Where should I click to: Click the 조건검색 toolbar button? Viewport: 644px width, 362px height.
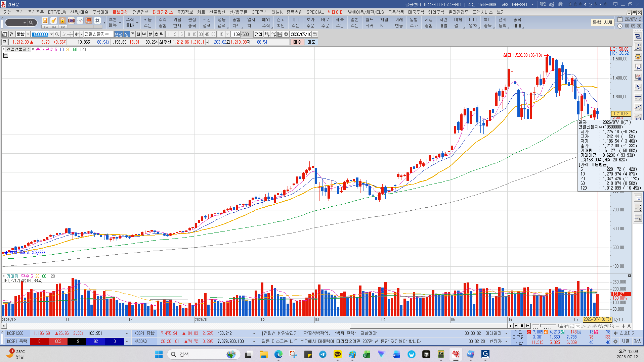click(207, 22)
